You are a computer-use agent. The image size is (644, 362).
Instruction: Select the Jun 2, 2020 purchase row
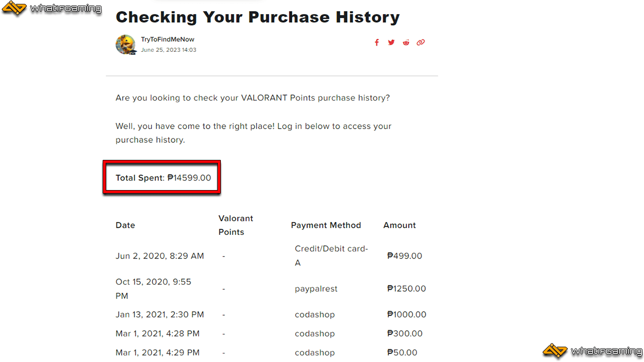pos(272,255)
